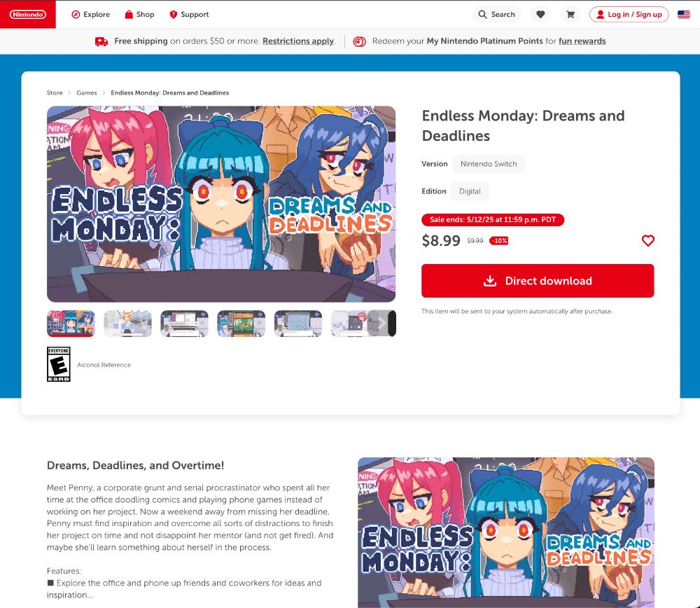Viewport: 700px width, 608px height.
Task: Click the free shipping truck icon
Action: coord(101,41)
